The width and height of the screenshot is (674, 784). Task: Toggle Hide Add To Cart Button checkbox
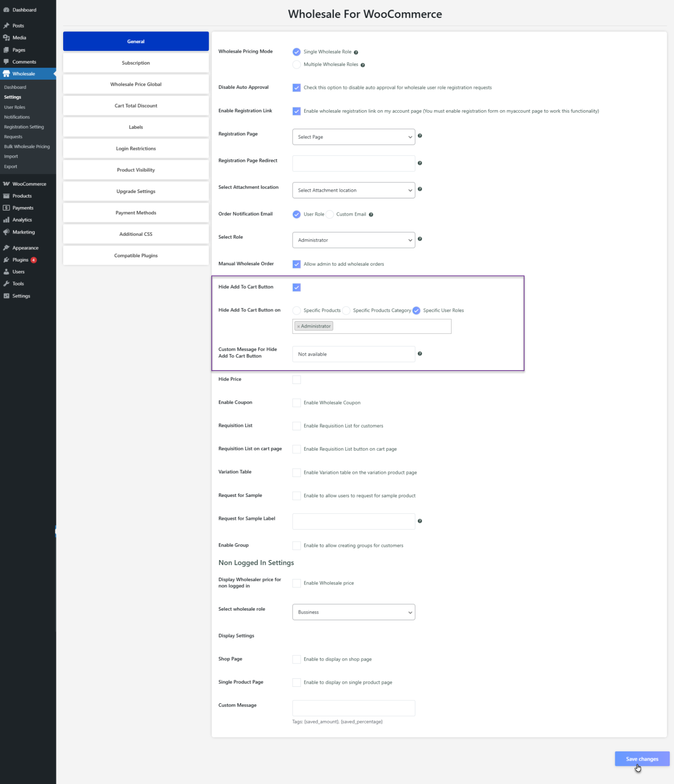tap(297, 287)
